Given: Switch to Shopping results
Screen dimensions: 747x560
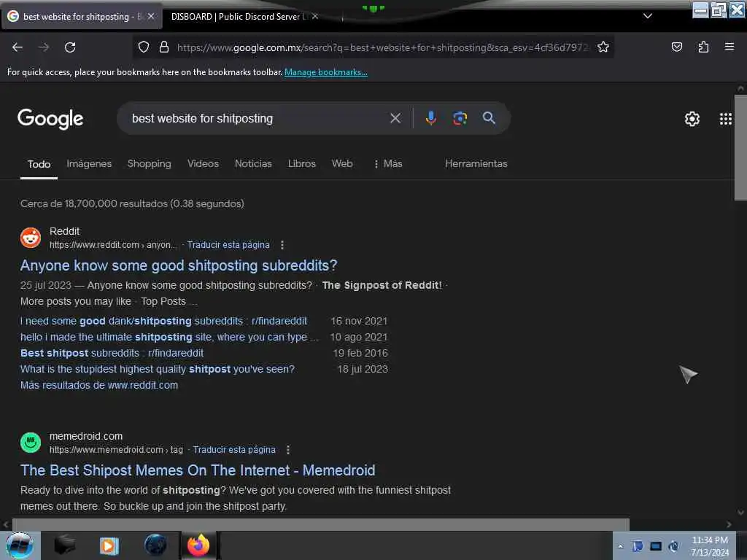Looking at the screenshot, I should click(149, 164).
